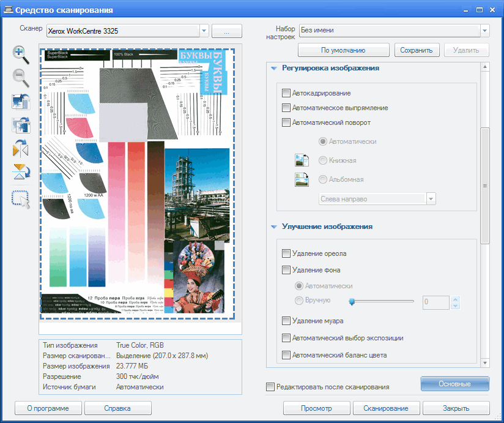This screenshot has width=504, height=423.
Task: Click the 'Выделение (207.0 x 287.8 мм)' value
Action: point(162,356)
